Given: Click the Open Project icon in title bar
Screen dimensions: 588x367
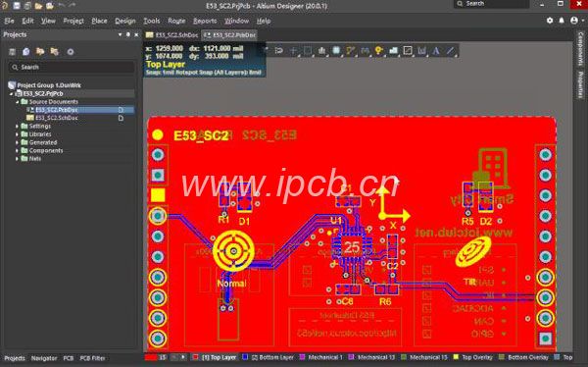Looking at the screenshot, I should [x=50, y=6].
